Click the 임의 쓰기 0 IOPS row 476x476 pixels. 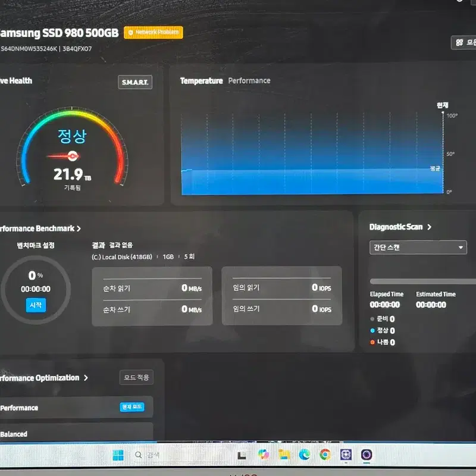click(x=281, y=309)
